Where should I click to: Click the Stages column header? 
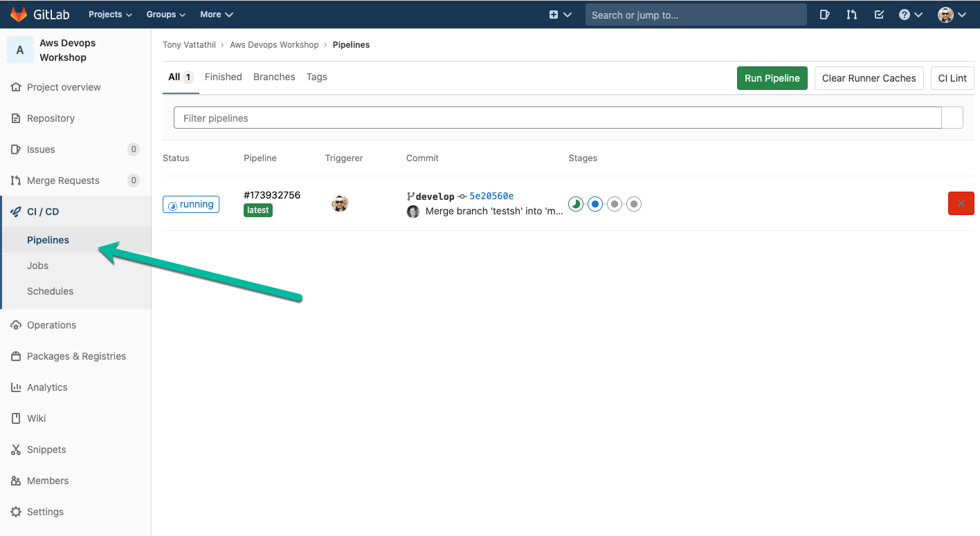(x=583, y=158)
